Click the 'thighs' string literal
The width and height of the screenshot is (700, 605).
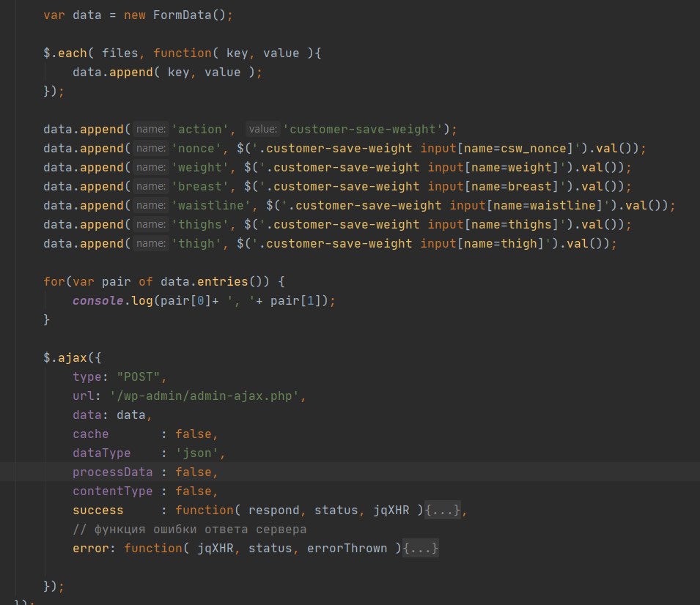click(x=200, y=224)
